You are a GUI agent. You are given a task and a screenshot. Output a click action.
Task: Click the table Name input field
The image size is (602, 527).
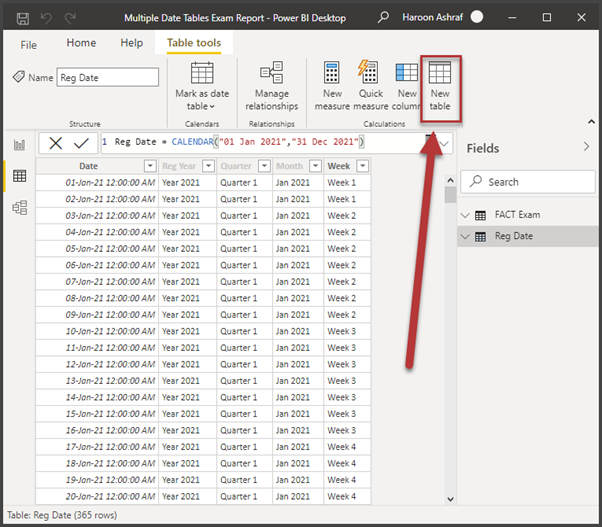[108, 77]
